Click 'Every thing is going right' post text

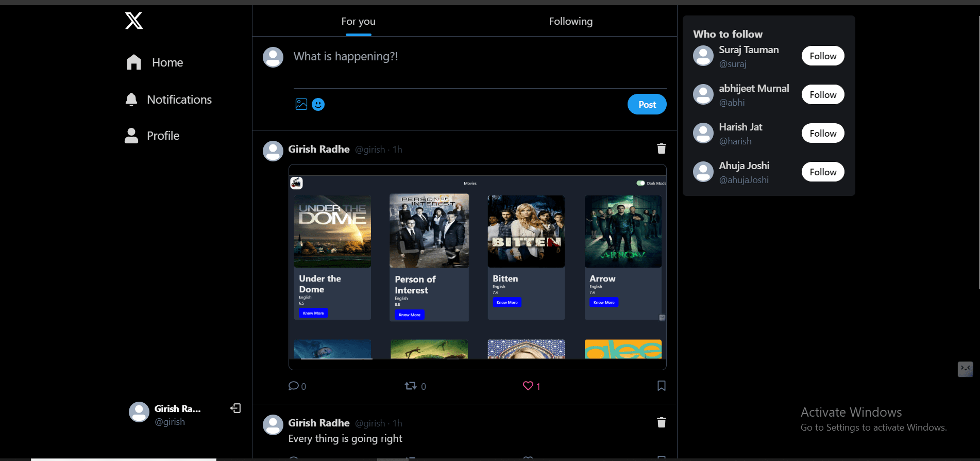(345, 438)
